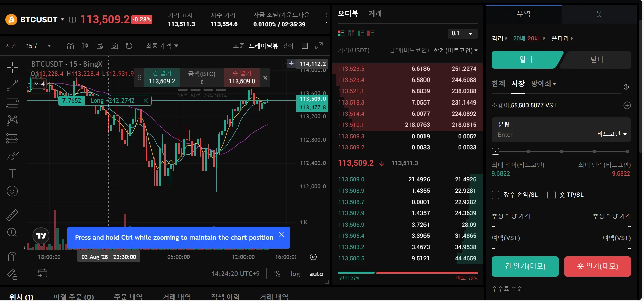
Task: Toggle percent scale on the chart
Action: [x=277, y=274]
